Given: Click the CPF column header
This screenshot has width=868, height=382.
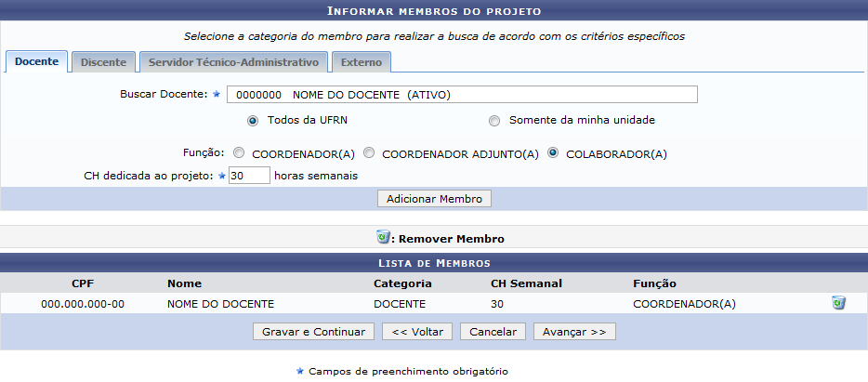Looking at the screenshot, I should [83, 283].
